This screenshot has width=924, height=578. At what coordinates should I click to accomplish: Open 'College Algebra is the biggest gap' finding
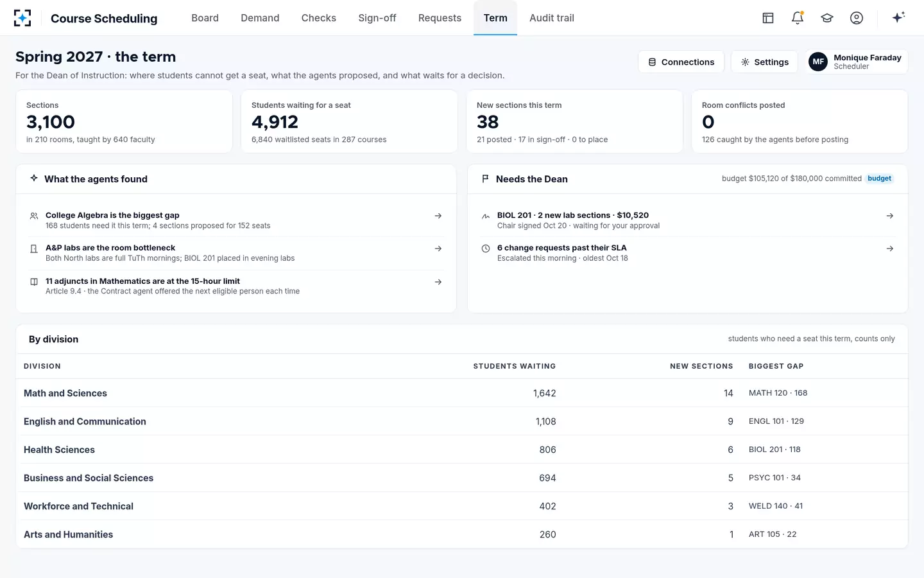tap(236, 220)
